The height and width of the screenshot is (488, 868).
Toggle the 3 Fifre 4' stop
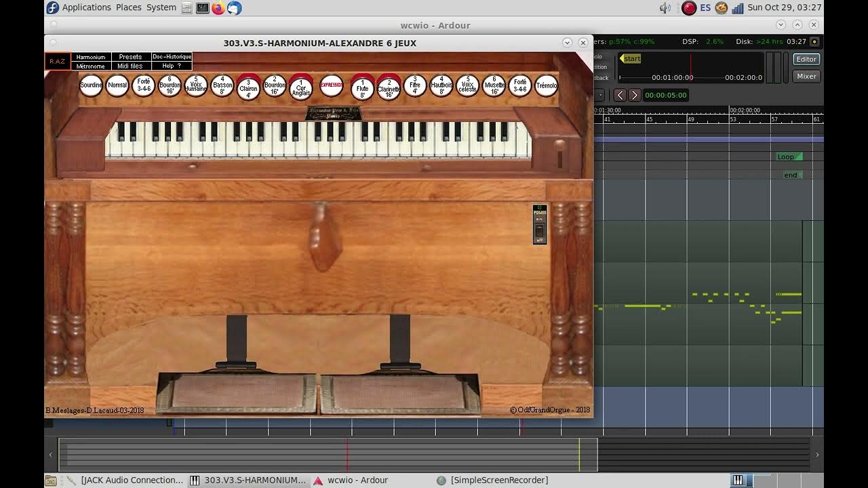tap(415, 85)
